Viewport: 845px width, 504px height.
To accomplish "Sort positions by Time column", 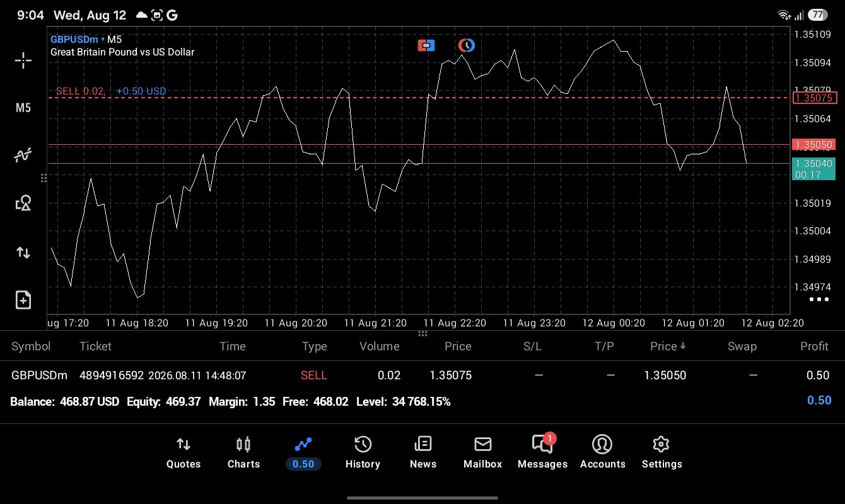I will click(x=232, y=346).
